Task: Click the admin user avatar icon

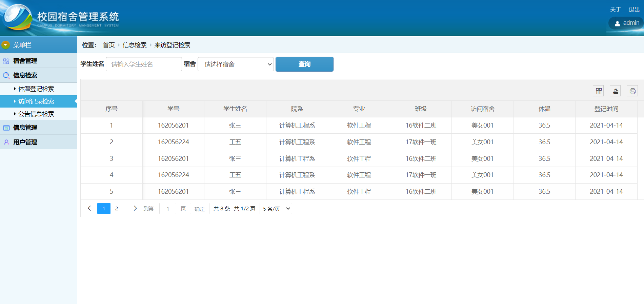Action: coord(617,23)
